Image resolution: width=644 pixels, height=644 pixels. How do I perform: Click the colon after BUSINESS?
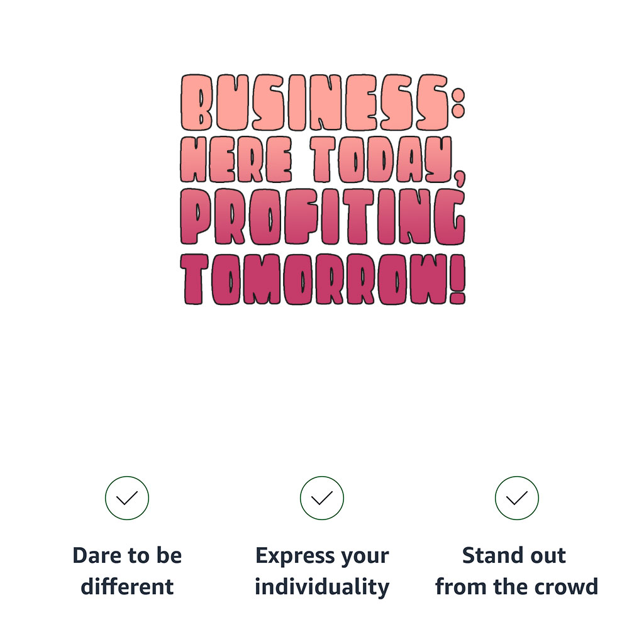(458, 103)
